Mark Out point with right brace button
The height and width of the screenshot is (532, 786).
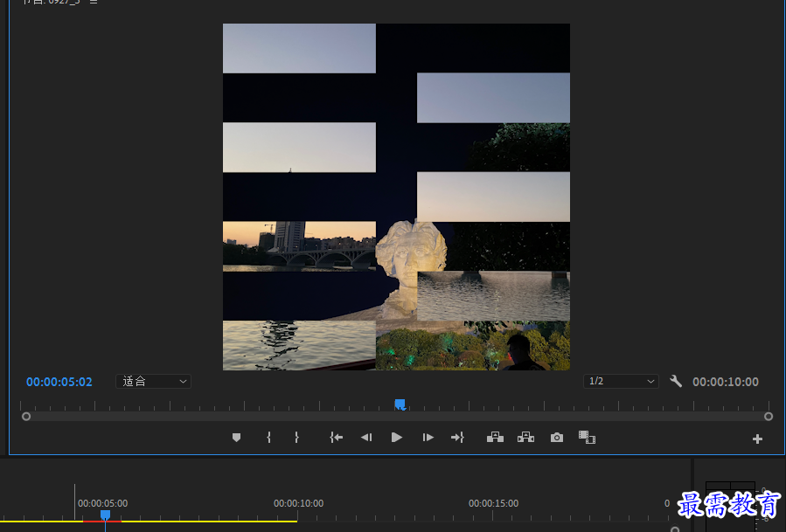296,438
